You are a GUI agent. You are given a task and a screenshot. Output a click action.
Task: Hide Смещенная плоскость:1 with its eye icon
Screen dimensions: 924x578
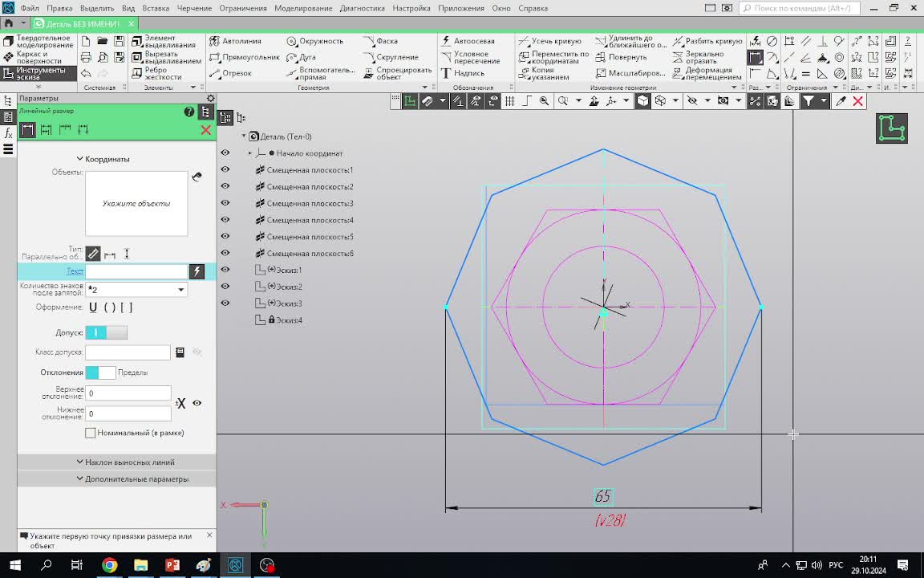(x=225, y=169)
